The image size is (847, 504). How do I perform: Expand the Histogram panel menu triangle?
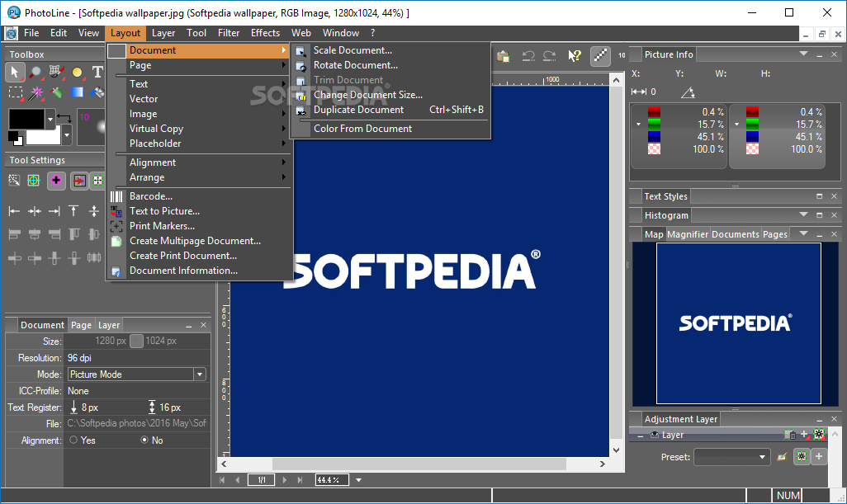[804, 214]
